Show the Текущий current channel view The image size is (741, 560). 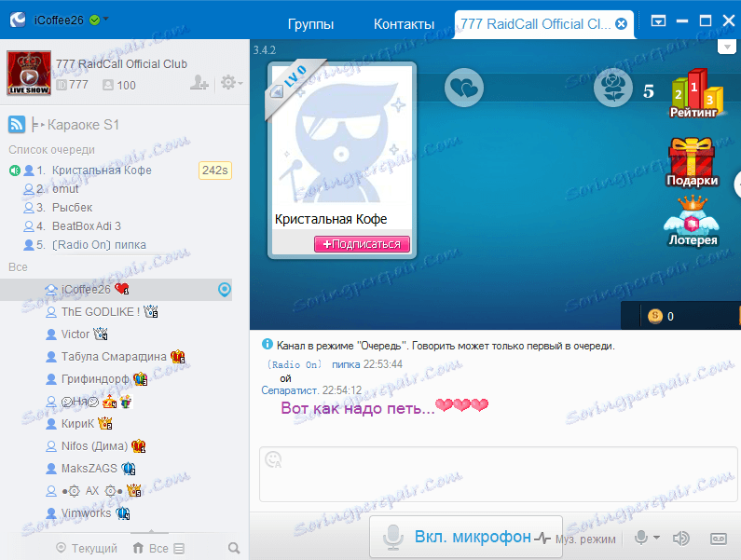(x=87, y=548)
